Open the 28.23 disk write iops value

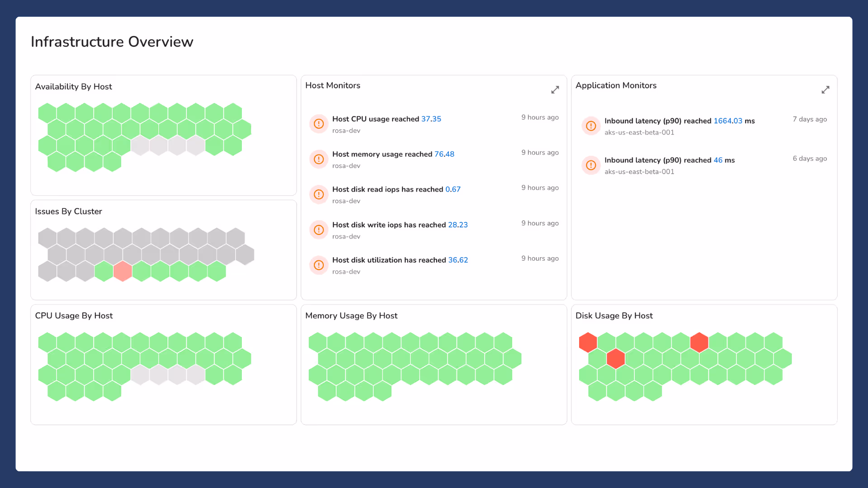point(458,225)
